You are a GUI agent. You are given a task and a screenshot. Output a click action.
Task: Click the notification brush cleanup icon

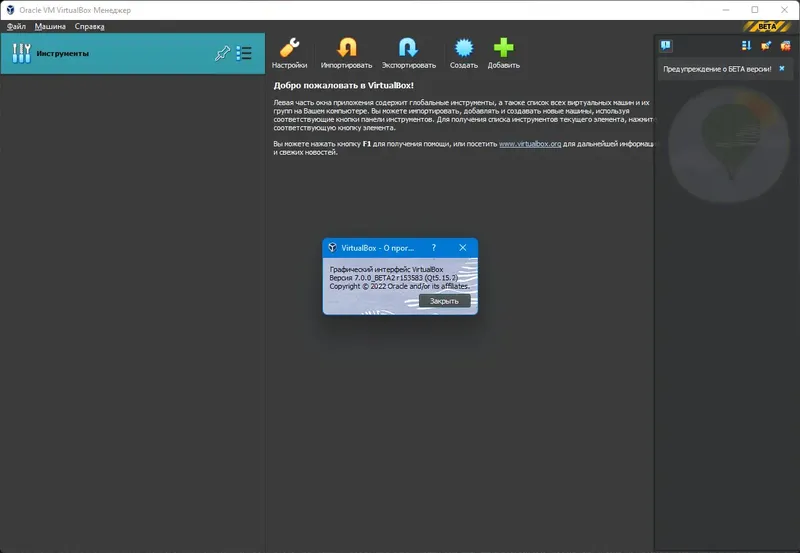coord(766,46)
